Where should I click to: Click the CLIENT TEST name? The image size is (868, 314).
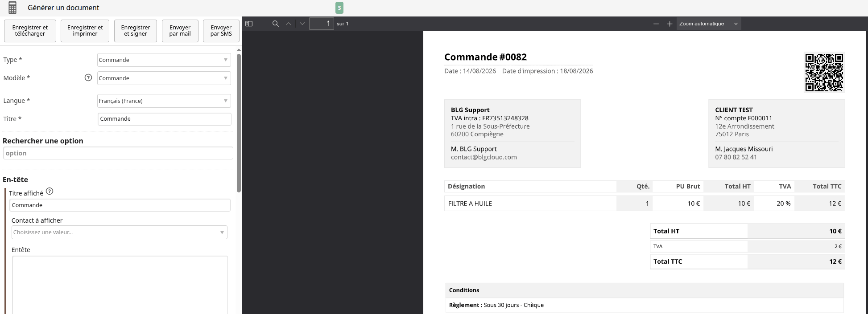pyautogui.click(x=734, y=110)
